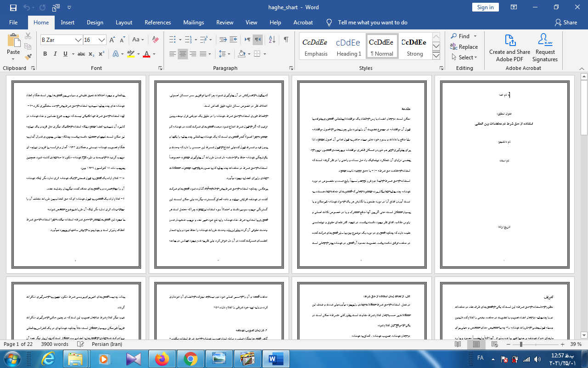The image size is (588, 368).
Task: Click the Clear All Formatting icon
Action: point(155,40)
